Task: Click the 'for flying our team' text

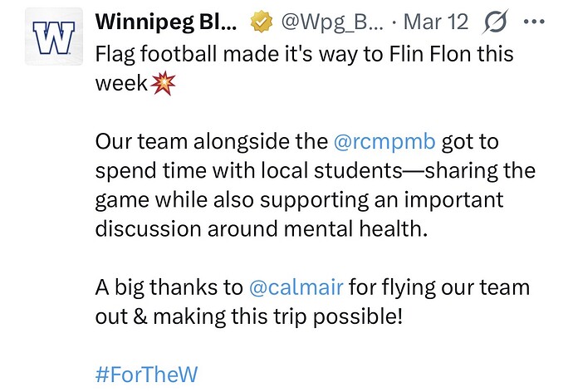Action: (438, 287)
